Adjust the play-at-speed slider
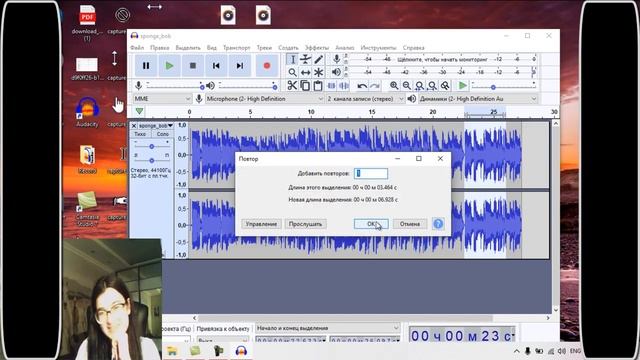640x360 pixels. click(x=503, y=86)
